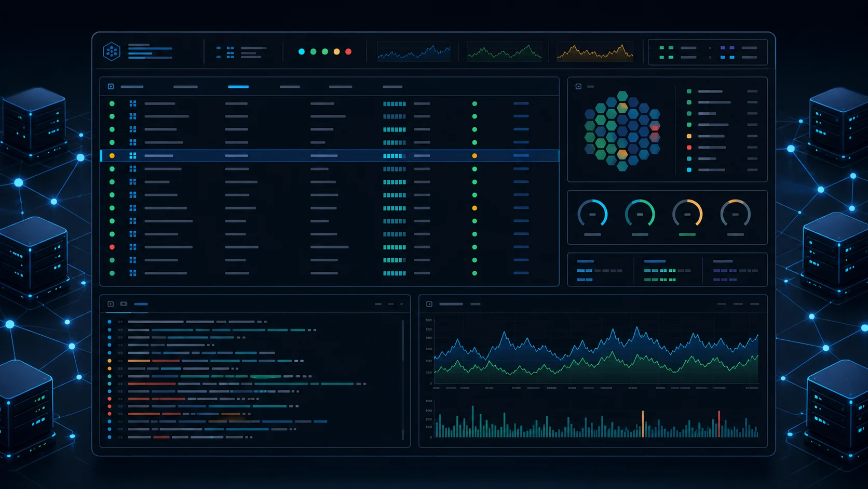Click the hexagon app logo icon
Screen dimensions: 868x489
(112, 51)
